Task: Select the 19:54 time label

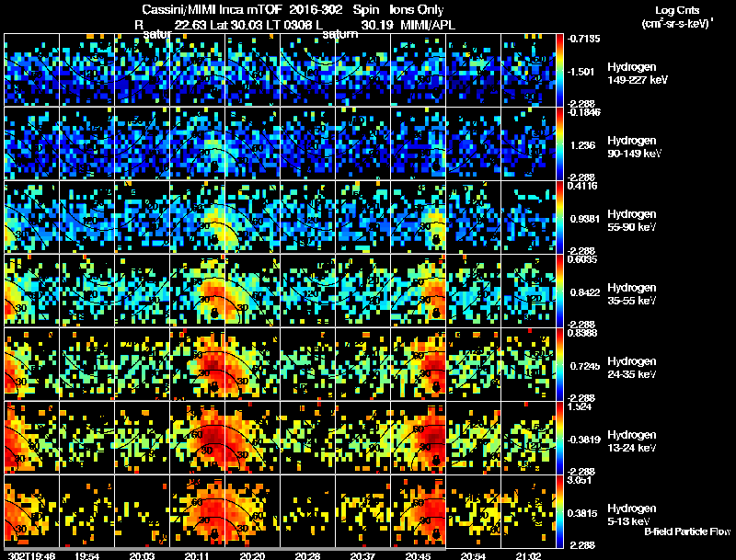Action: [x=86, y=555]
